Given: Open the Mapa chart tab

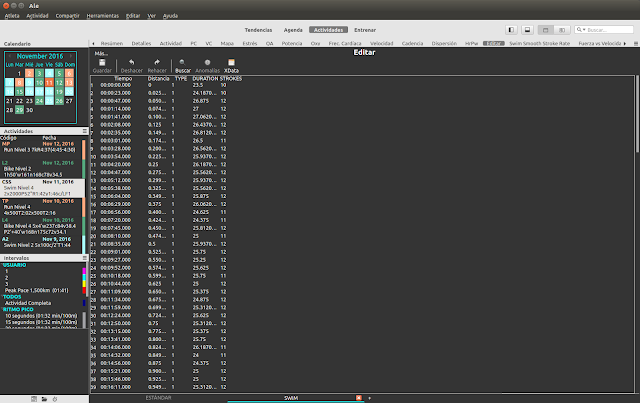Looking at the screenshot, I should pos(227,43).
